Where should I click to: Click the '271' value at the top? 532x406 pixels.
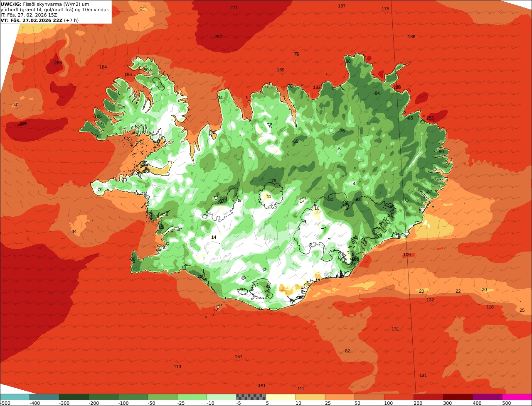click(x=234, y=7)
